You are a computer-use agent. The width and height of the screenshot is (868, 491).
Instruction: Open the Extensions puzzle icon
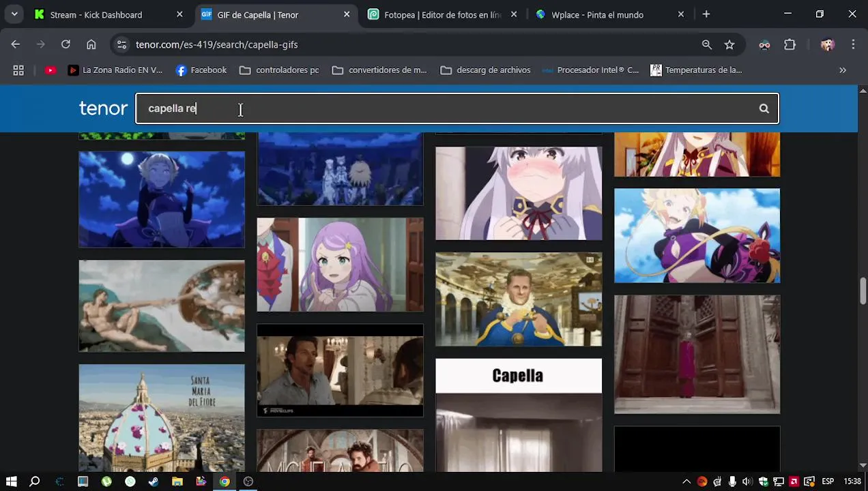[790, 44]
